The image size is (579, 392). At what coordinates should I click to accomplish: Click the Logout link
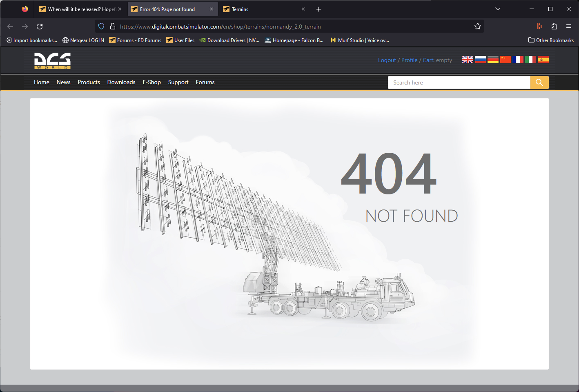(x=387, y=60)
